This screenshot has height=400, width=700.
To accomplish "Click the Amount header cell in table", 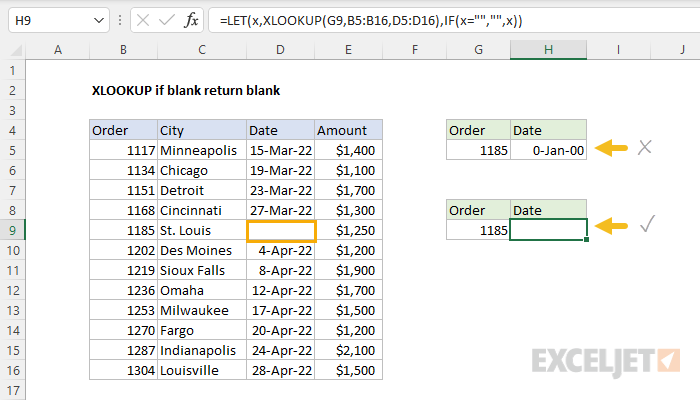I will click(x=348, y=130).
